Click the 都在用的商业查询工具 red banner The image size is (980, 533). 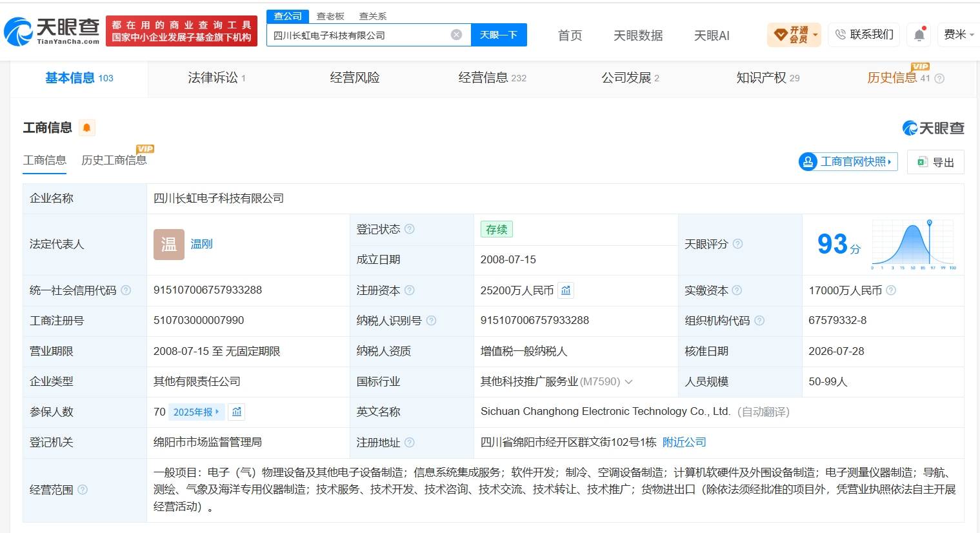(x=181, y=31)
